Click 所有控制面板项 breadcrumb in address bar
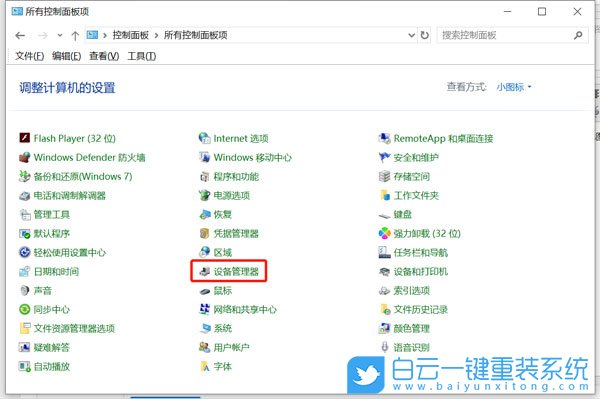600x399 pixels. [x=196, y=35]
